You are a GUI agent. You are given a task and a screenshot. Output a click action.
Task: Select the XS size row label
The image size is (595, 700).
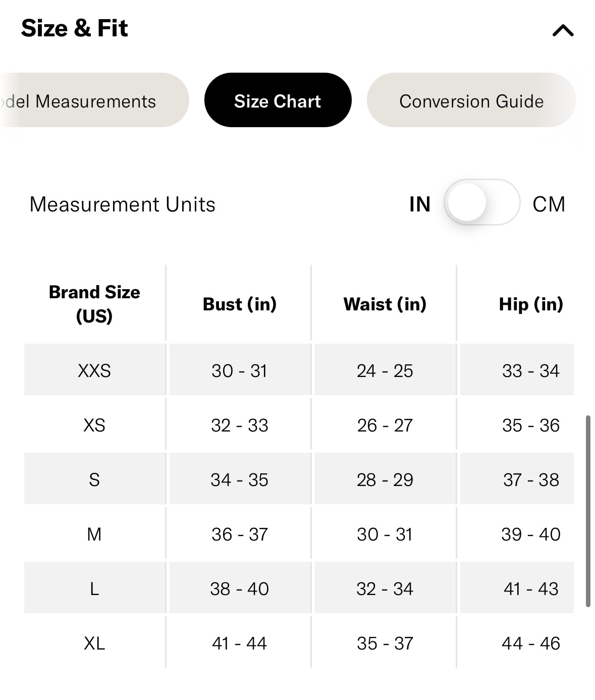click(94, 425)
